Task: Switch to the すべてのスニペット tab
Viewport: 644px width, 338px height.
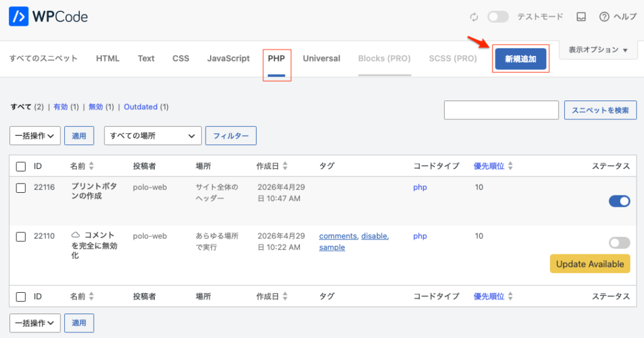Action: (43, 58)
